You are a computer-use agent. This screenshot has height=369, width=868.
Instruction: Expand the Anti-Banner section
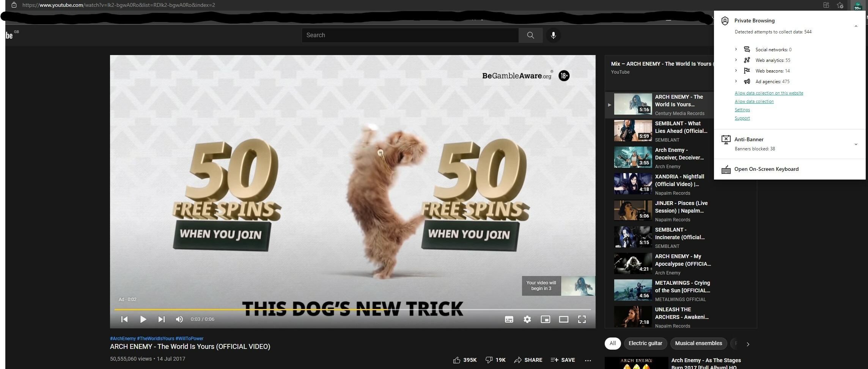pos(856,144)
